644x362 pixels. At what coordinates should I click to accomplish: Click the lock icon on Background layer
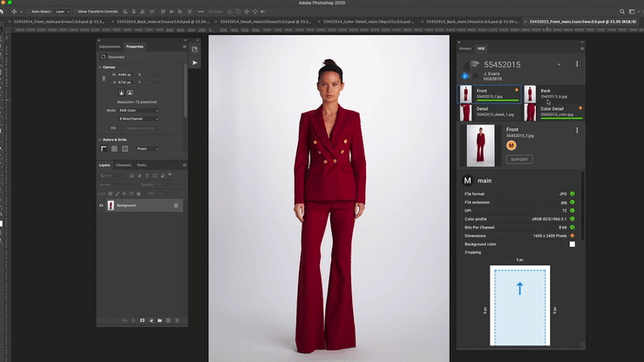pyautogui.click(x=175, y=205)
